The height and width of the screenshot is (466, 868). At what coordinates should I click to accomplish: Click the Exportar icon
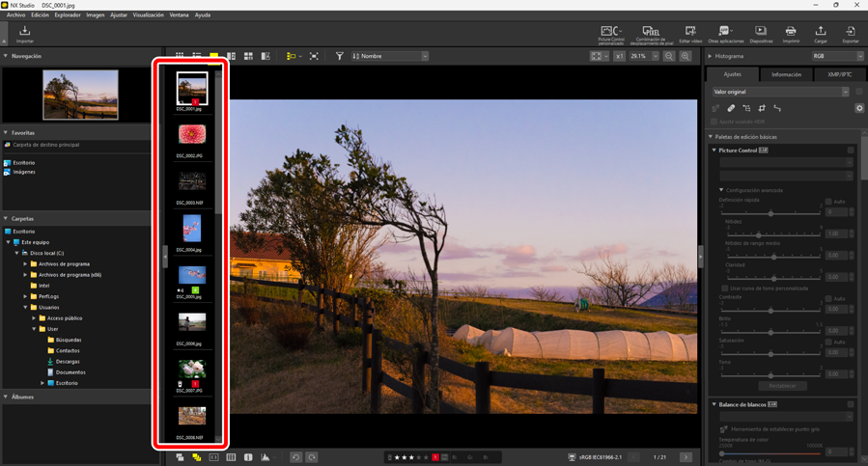click(850, 34)
